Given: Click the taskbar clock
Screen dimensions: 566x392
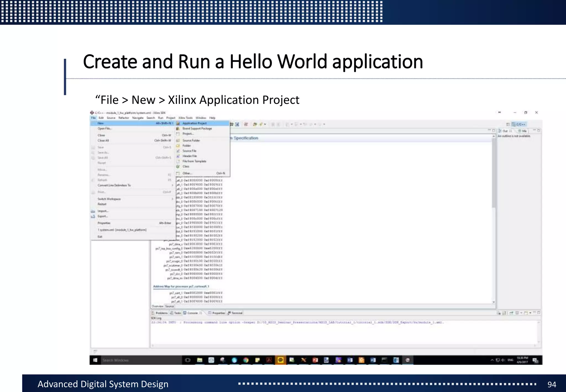Looking at the screenshot, I should (x=522, y=360).
